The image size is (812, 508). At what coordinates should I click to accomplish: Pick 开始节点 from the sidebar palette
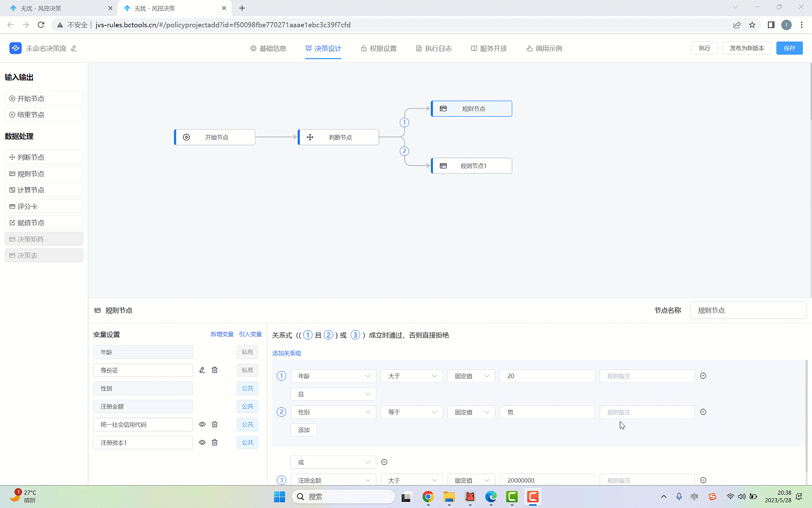point(44,98)
